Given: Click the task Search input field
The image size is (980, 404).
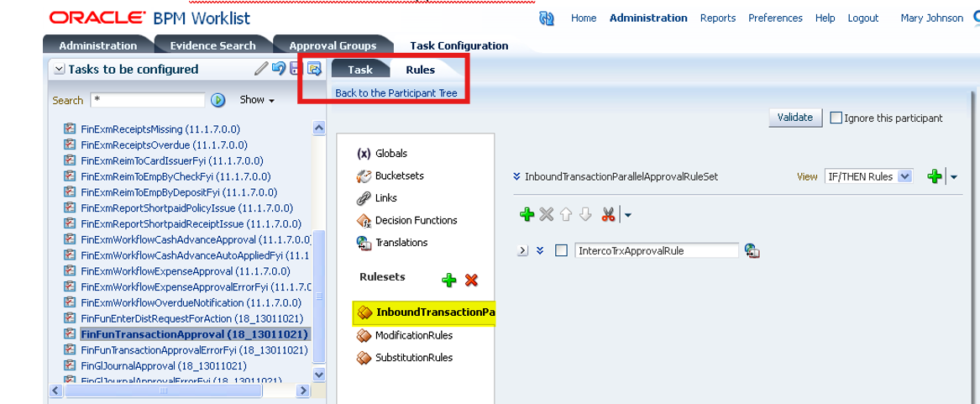Looking at the screenshot, I should (x=148, y=100).
